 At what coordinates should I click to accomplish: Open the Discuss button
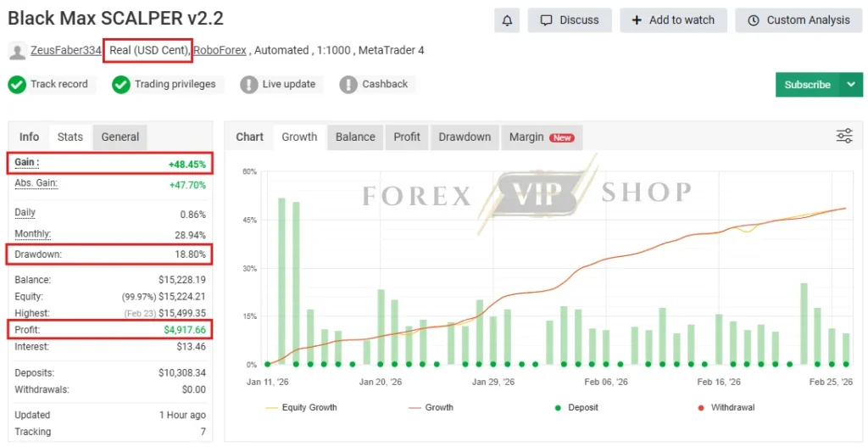point(570,20)
